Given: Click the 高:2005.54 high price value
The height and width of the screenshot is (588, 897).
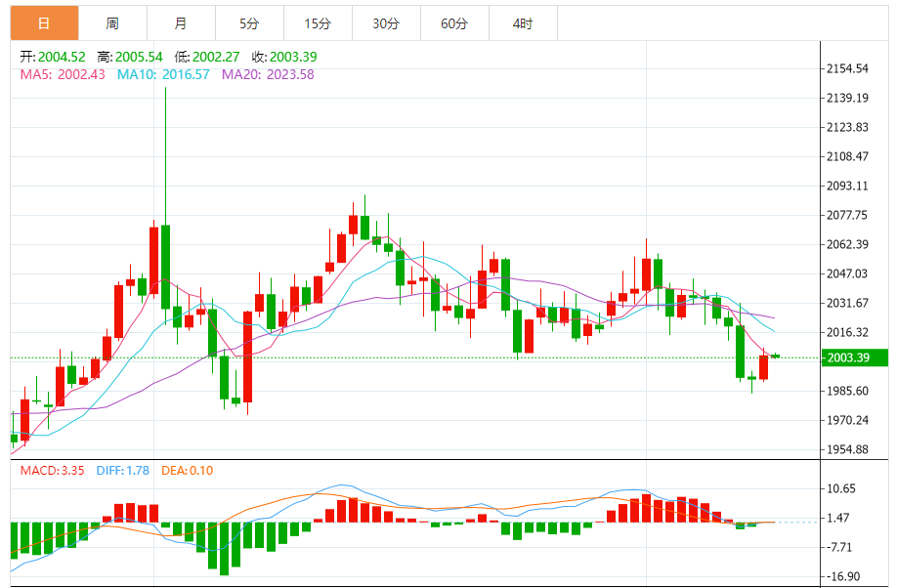Looking at the screenshot, I should [x=130, y=57].
